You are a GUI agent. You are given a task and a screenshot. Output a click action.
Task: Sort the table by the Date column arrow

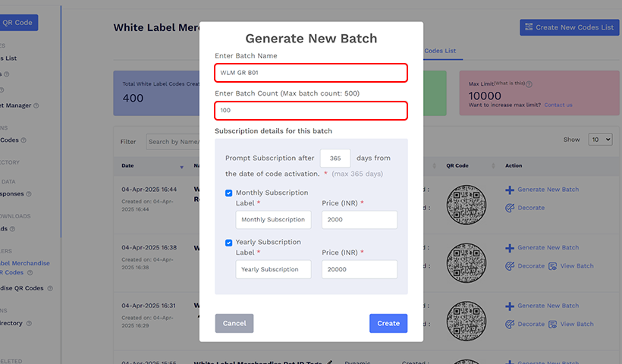click(181, 166)
